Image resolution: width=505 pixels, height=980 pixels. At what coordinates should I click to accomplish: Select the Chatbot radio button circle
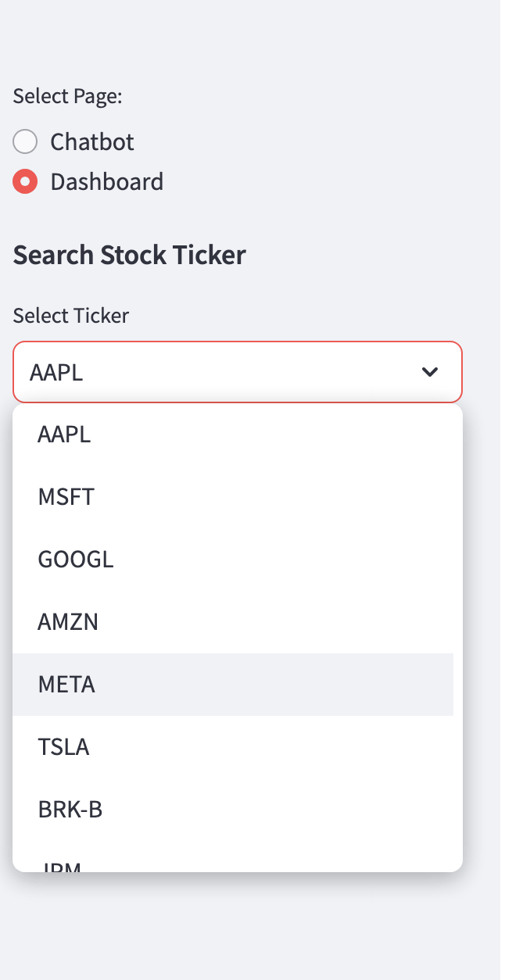25,141
